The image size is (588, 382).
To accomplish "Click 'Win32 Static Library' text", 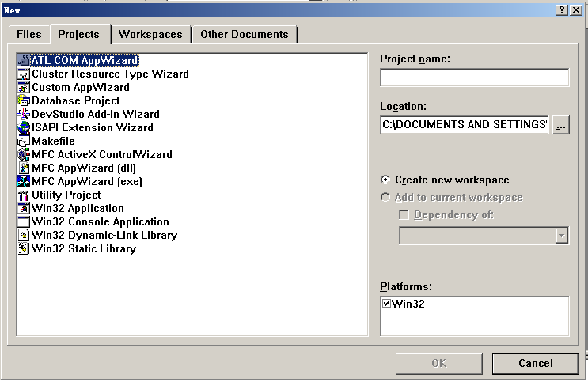I will pyautogui.click(x=84, y=249).
